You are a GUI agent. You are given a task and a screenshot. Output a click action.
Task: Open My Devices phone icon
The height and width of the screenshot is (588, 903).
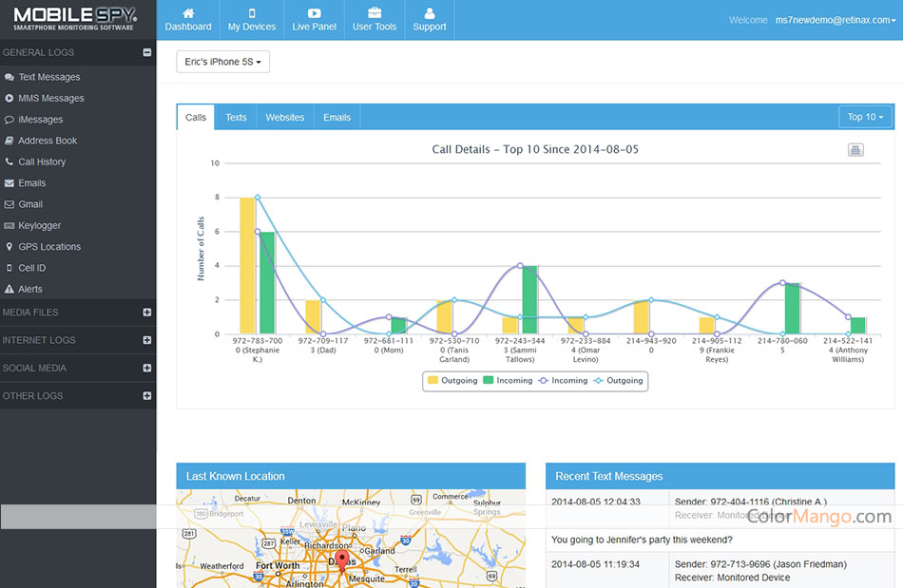(x=252, y=13)
